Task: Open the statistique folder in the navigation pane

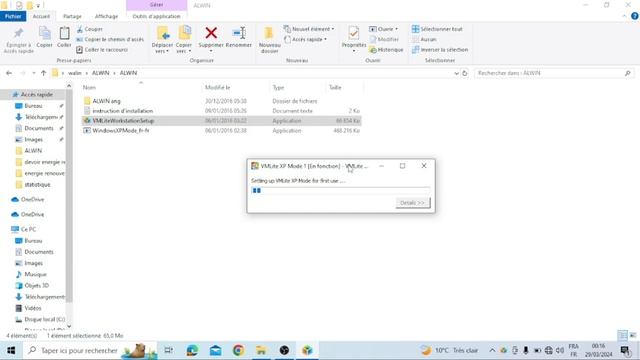Action: [x=37, y=184]
